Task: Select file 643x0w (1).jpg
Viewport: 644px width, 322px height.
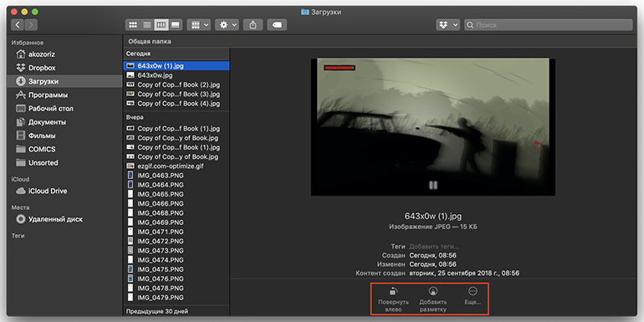Action: point(176,66)
